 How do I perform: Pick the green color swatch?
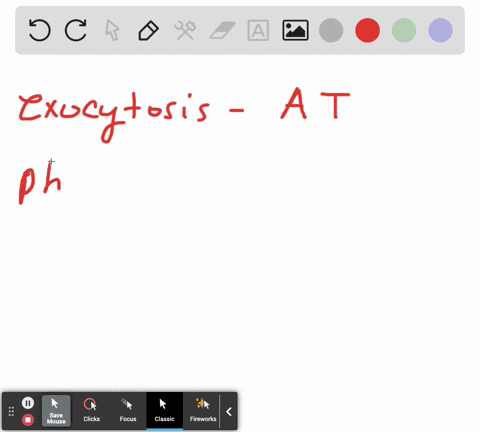(404, 30)
